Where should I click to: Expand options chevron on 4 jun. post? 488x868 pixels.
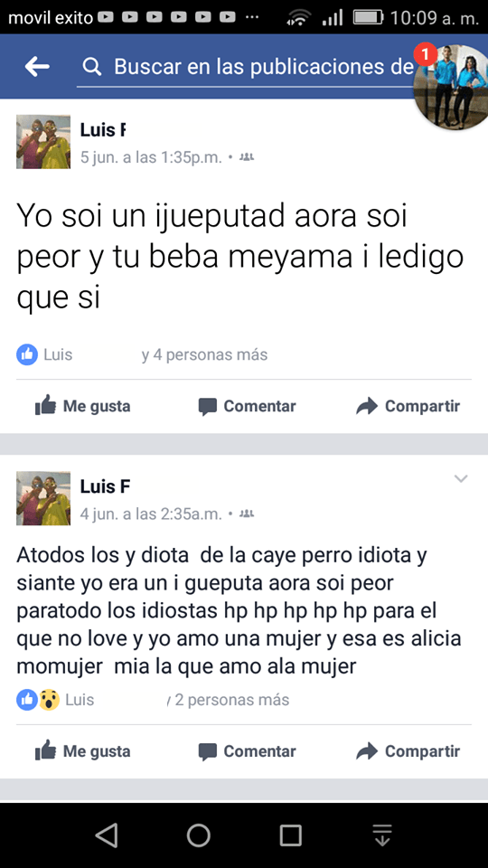(x=461, y=479)
